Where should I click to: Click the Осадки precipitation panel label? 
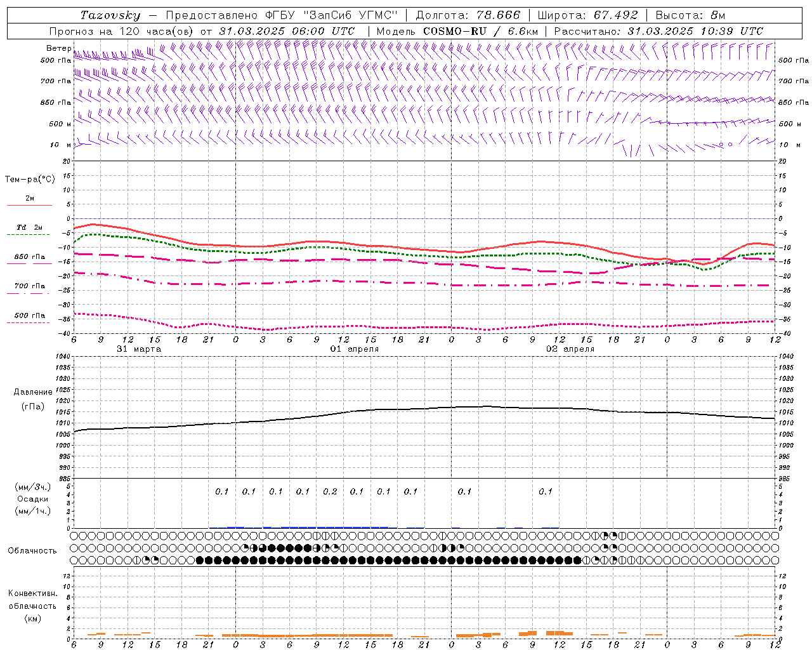pos(32,499)
